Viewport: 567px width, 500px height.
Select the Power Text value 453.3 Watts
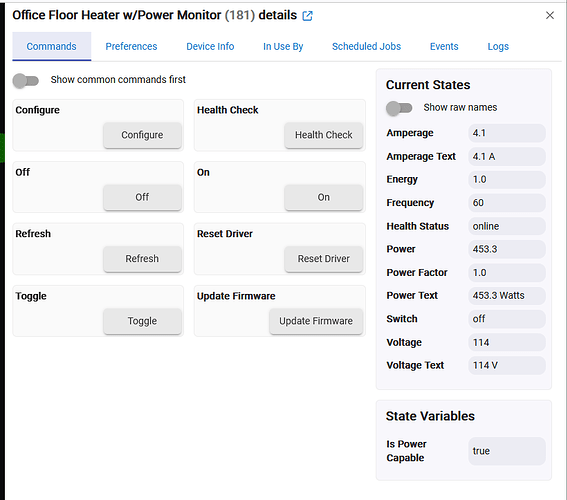(x=507, y=296)
